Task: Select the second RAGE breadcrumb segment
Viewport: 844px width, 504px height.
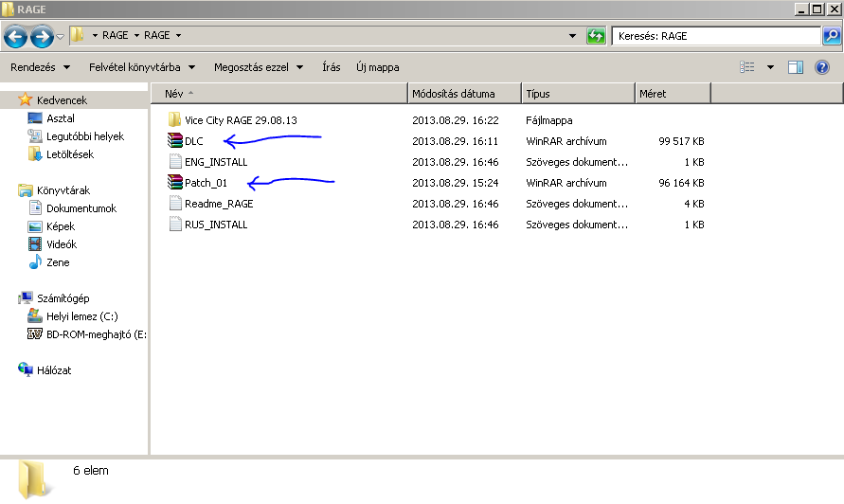Action: pyautogui.click(x=156, y=35)
